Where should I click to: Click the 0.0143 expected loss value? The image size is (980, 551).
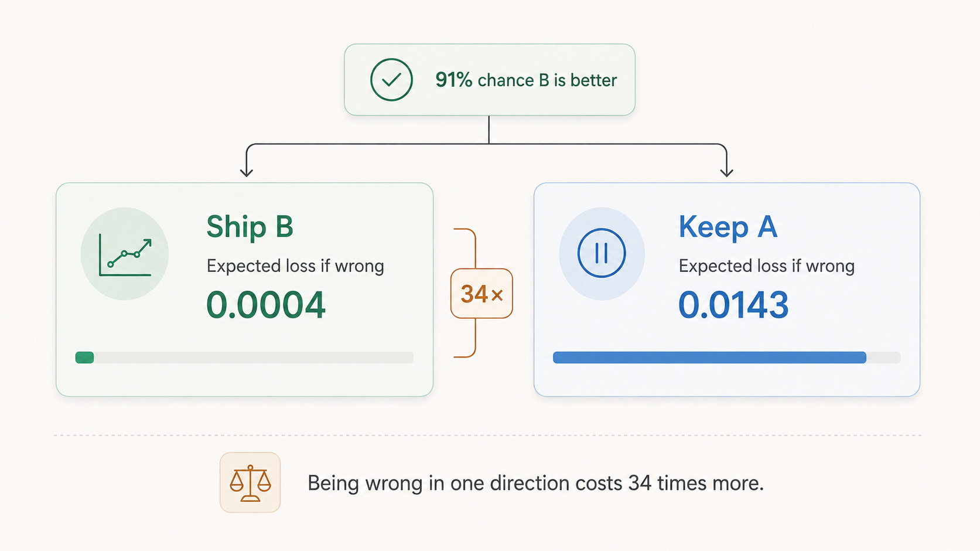click(x=733, y=305)
